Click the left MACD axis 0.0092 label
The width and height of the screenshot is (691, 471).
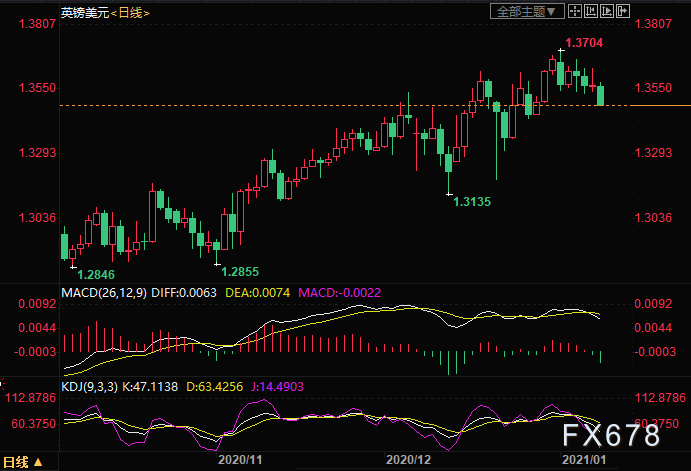point(37,304)
